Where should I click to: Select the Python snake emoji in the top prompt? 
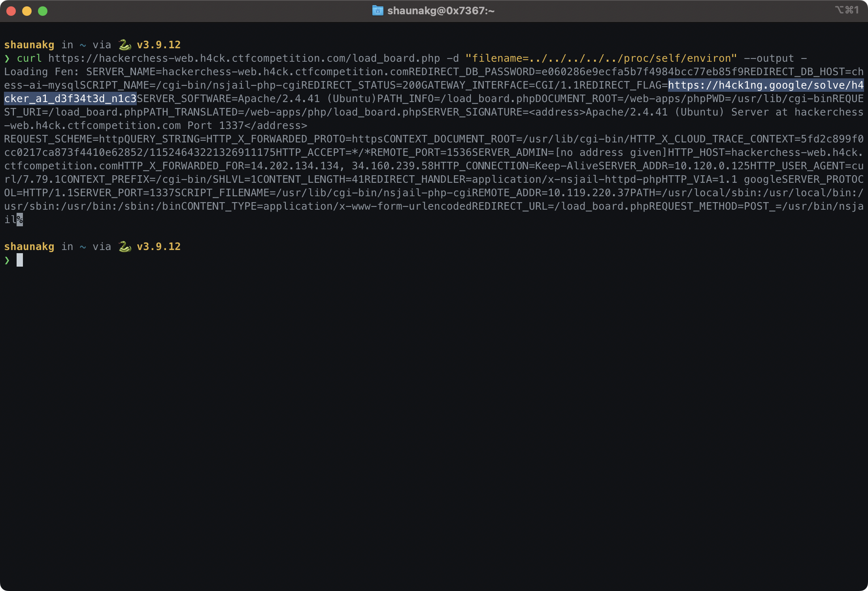pyautogui.click(x=125, y=44)
